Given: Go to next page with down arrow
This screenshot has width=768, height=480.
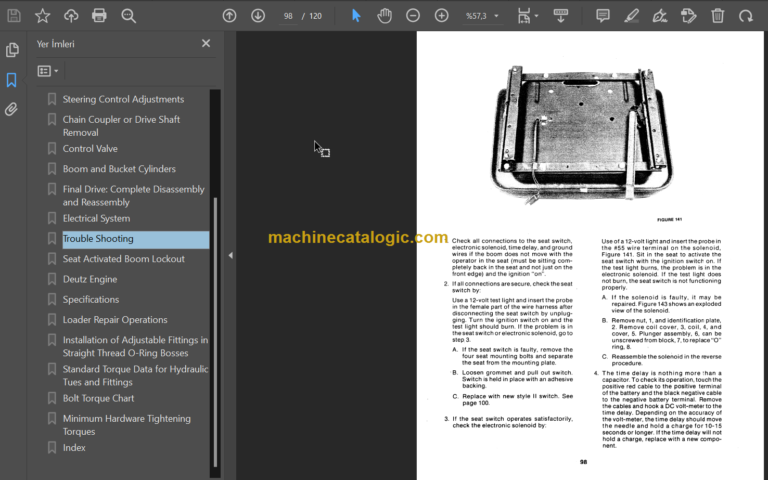Looking at the screenshot, I should tap(258, 15).
